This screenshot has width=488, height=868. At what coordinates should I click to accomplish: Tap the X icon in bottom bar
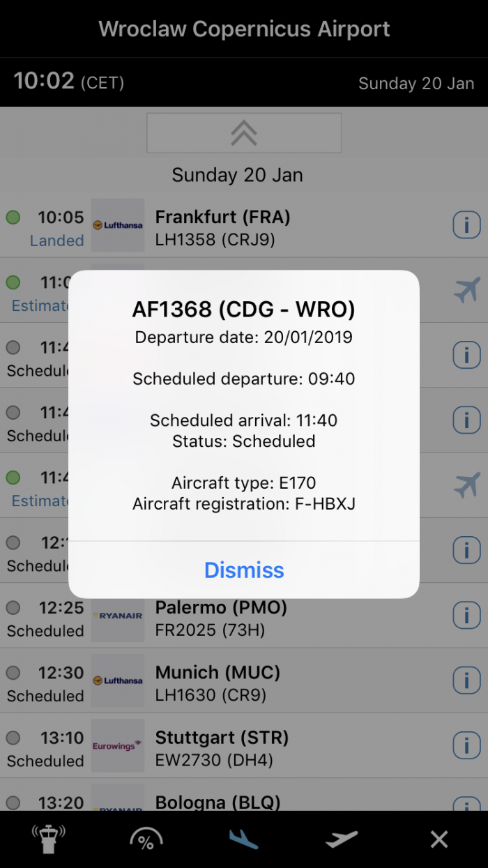click(439, 839)
